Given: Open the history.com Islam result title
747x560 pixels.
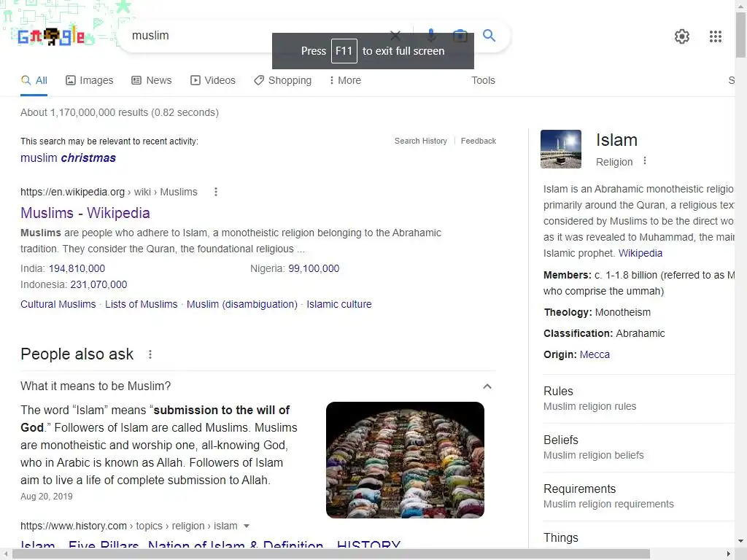Looking at the screenshot, I should pyautogui.click(x=210, y=546).
